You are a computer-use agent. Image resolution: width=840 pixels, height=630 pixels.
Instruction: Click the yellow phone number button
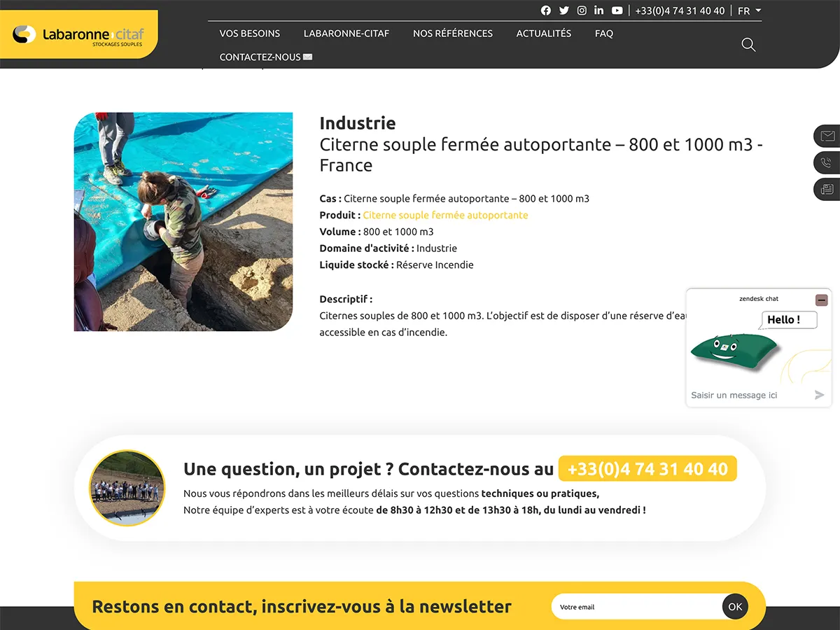click(x=647, y=469)
